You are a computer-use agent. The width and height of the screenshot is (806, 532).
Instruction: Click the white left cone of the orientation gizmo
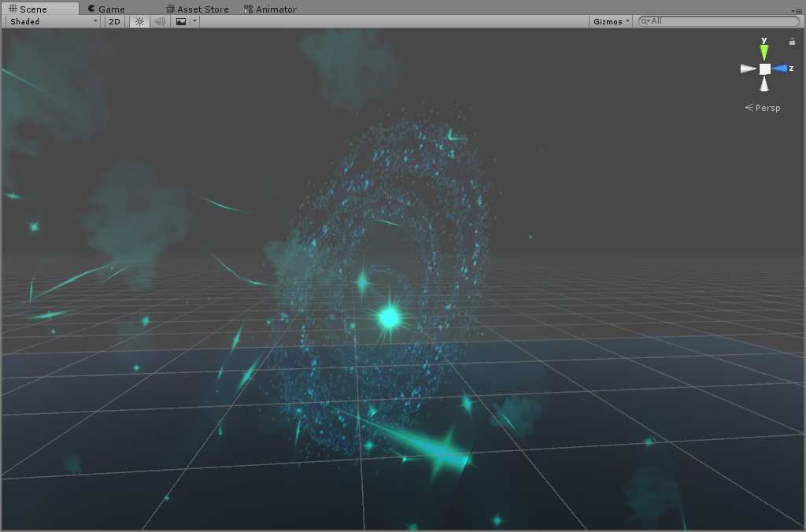[748, 69]
